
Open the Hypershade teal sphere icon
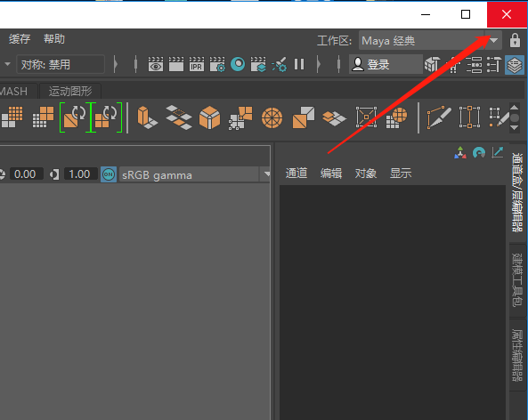pyautogui.click(x=238, y=64)
